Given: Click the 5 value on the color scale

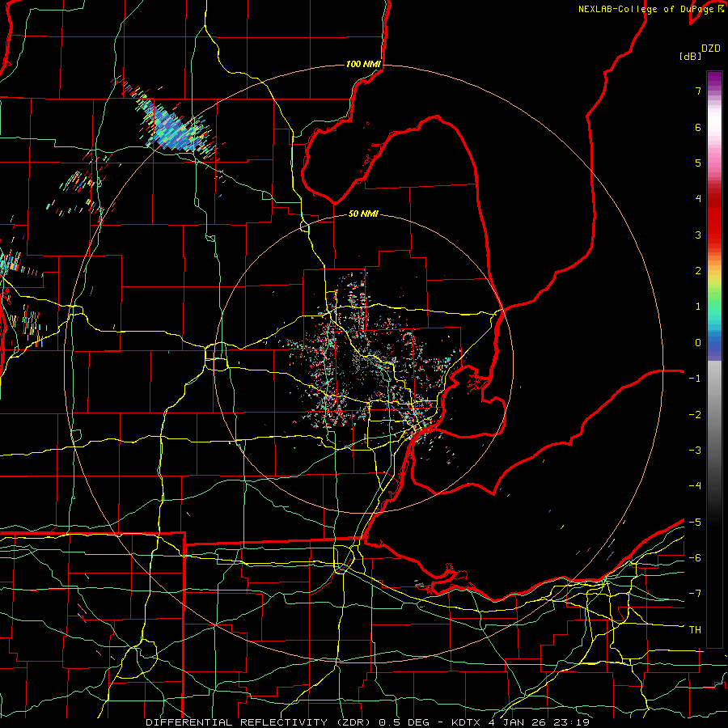Looking at the screenshot, I should [x=698, y=163].
